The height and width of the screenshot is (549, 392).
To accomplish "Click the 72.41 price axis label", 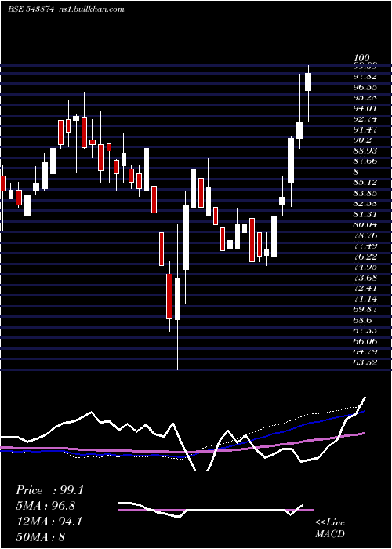I will [365, 288].
